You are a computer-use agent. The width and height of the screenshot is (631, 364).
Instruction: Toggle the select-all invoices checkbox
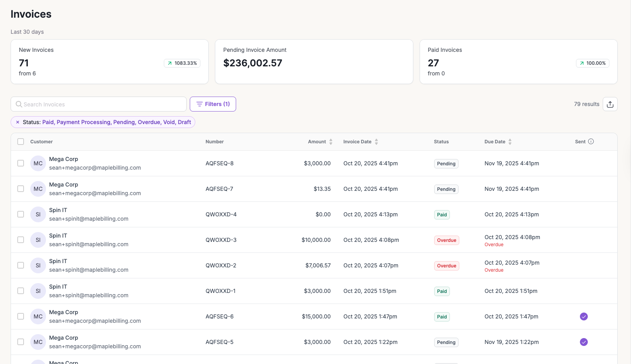tap(21, 142)
